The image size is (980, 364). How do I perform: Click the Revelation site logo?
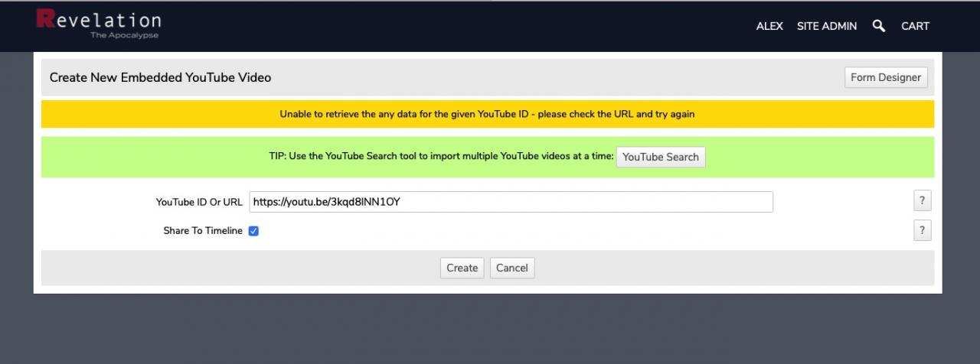[x=99, y=24]
